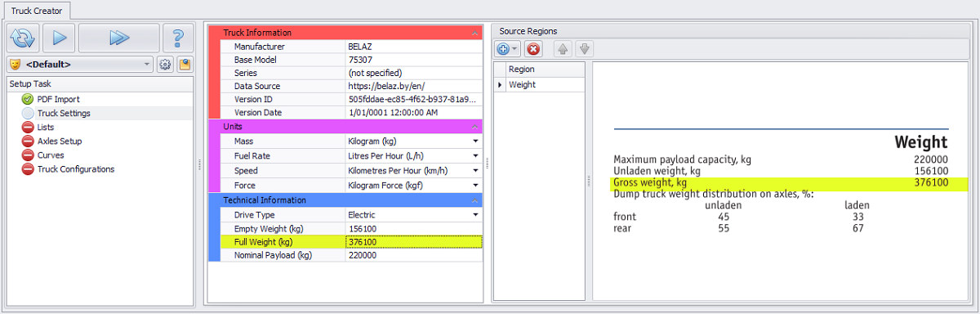Viewport: 980px width, 314px height.
Task: Click the Base Model value 75307
Action: pos(413,60)
